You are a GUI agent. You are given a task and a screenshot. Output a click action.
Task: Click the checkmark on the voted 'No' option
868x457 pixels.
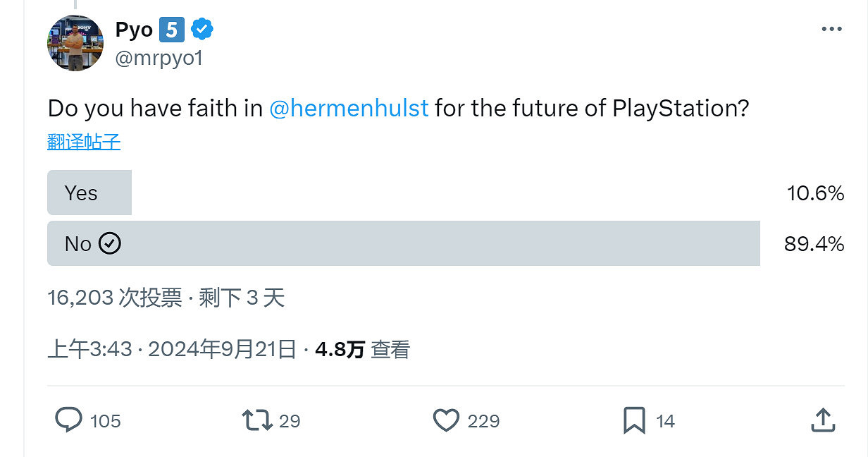click(110, 243)
